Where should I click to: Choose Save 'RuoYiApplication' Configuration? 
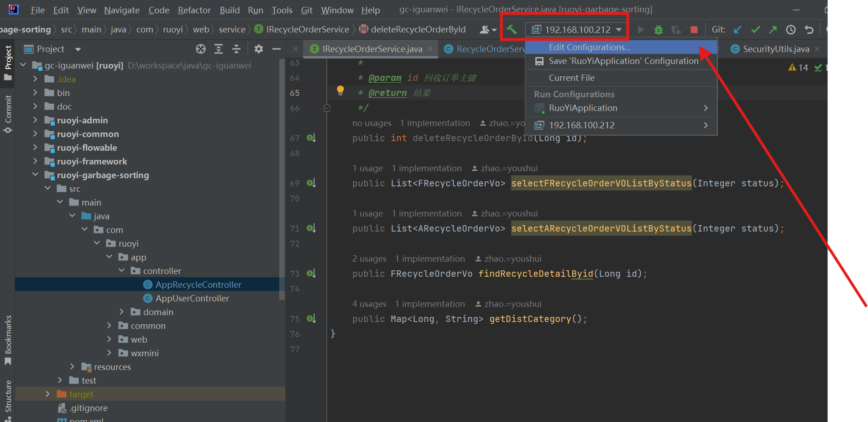click(x=622, y=61)
